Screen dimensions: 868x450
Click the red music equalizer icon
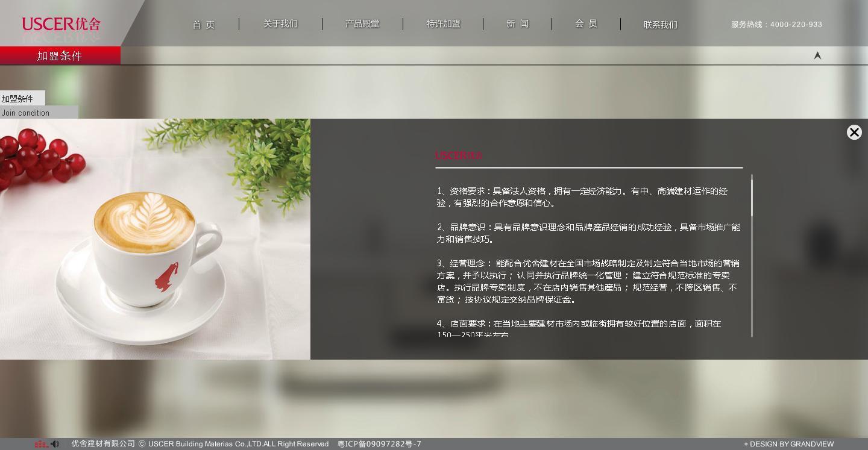point(41,444)
